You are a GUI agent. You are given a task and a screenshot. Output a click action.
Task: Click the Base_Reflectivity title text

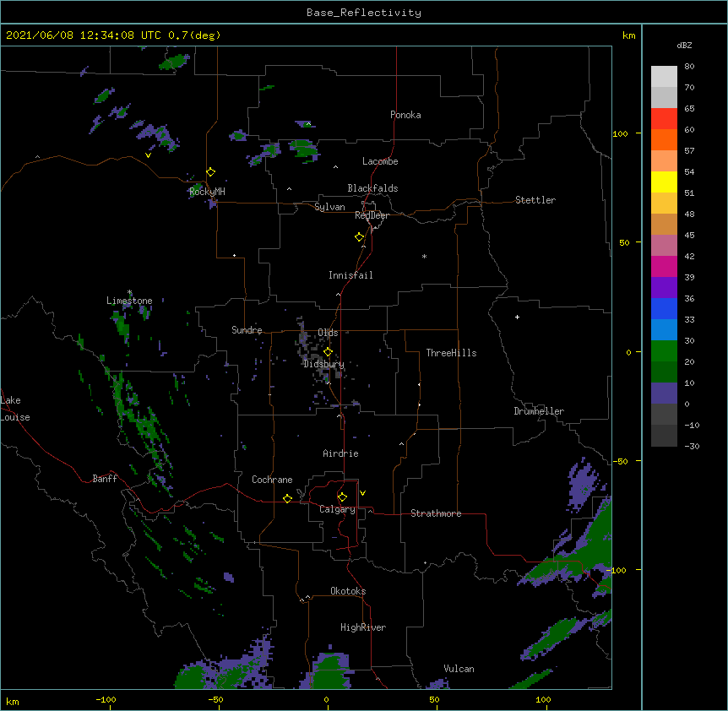point(364,13)
